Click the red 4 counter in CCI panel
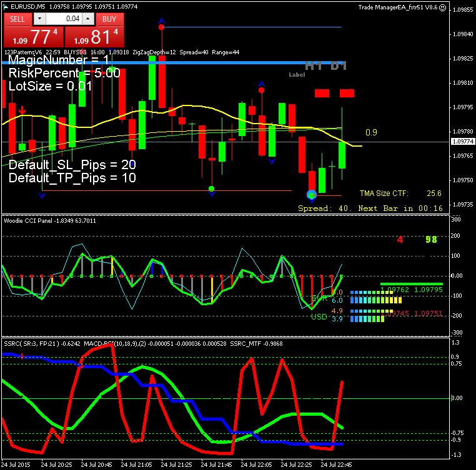Screen dimensions: 476x470 coord(400,240)
